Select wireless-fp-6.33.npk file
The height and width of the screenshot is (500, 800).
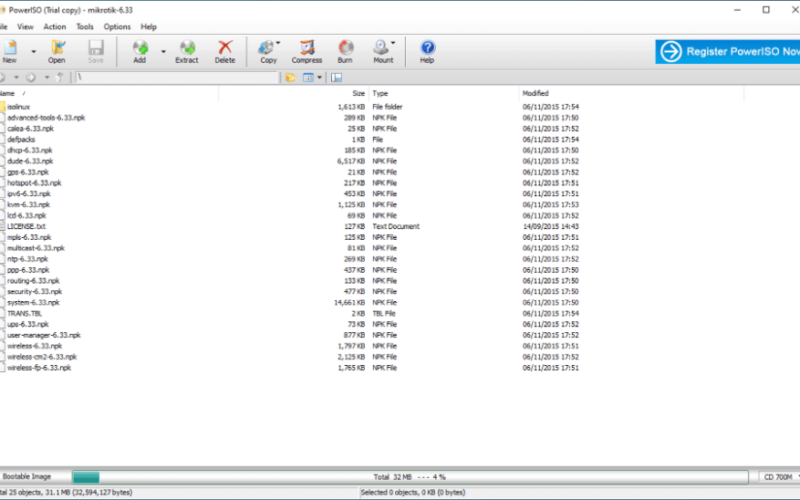(x=39, y=368)
